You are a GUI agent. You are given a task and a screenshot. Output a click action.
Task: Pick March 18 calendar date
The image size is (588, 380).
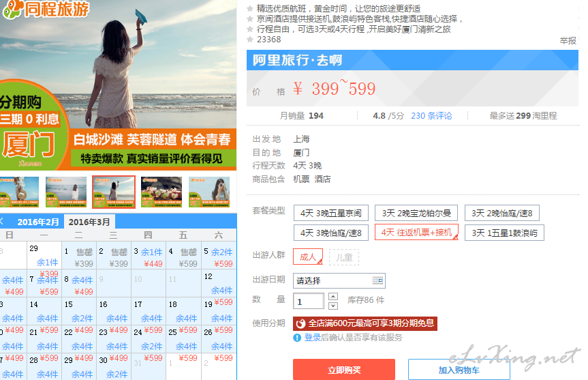point(183,312)
